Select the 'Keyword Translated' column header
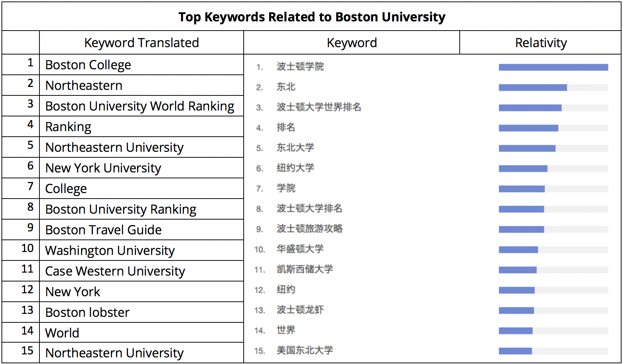The width and height of the screenshot is (623, 364). click(142, 43)
